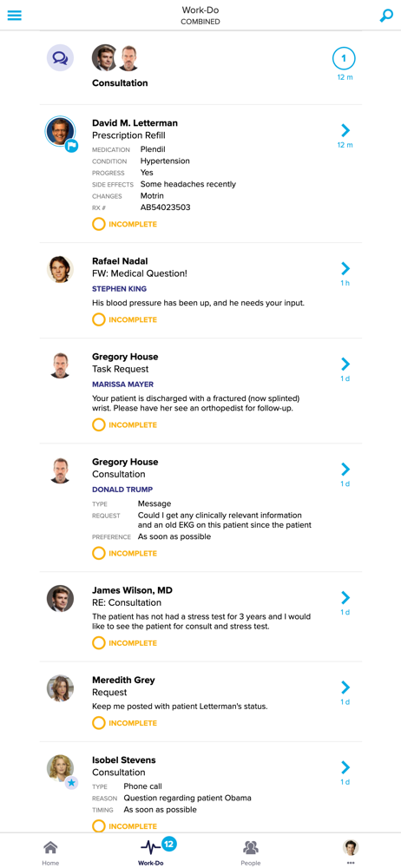
Task: Open the Consultation chat bubbles icon
Action: click(x=60, y=57)
